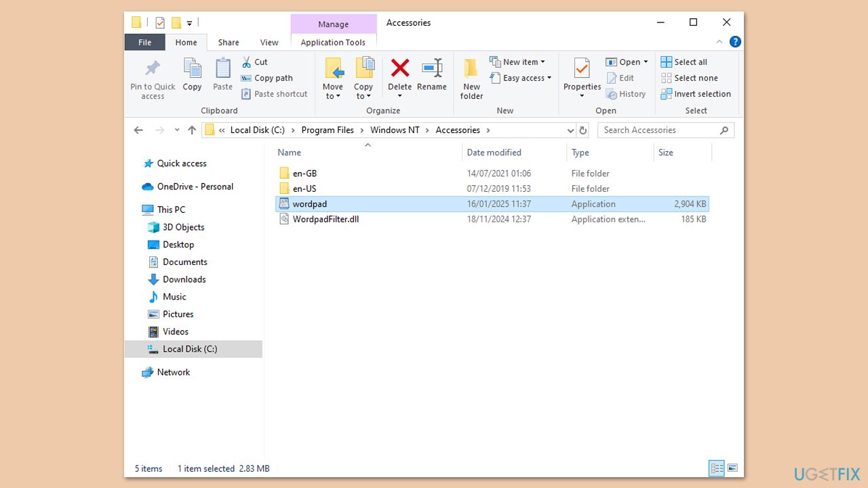Go forward in folder history

click(160, 130)
